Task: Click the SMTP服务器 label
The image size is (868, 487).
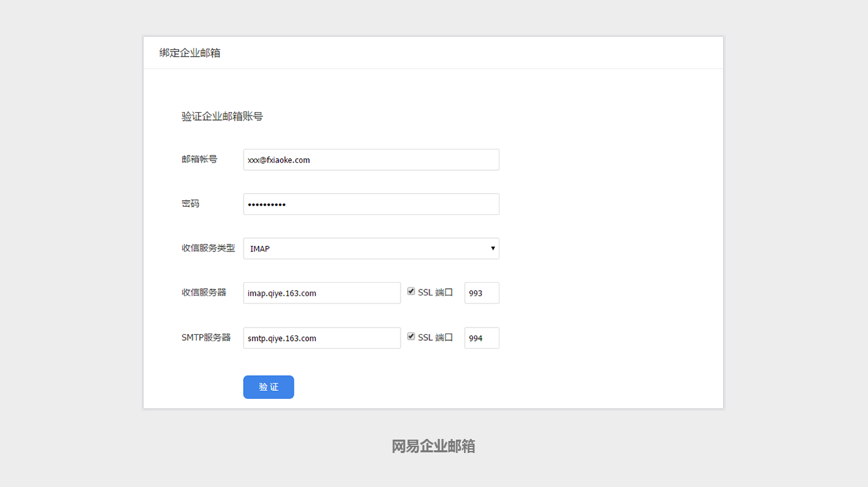Action: pos(206,338)
